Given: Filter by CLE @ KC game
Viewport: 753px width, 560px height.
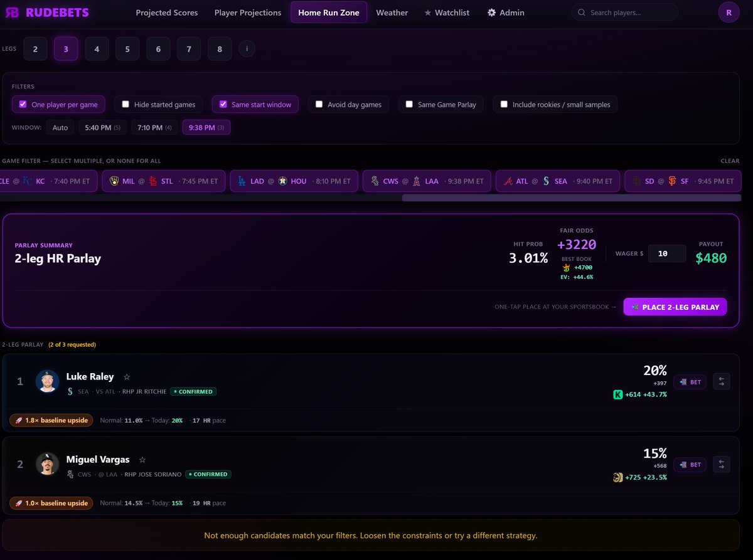Looking at the screenshot, I should [48, 181].
